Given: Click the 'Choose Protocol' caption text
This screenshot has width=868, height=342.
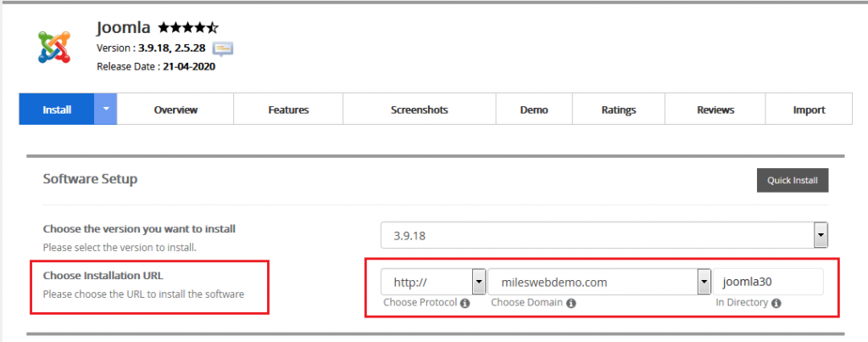Looking at the screenshot, I should pyautogui.click(x=420, y=303).
